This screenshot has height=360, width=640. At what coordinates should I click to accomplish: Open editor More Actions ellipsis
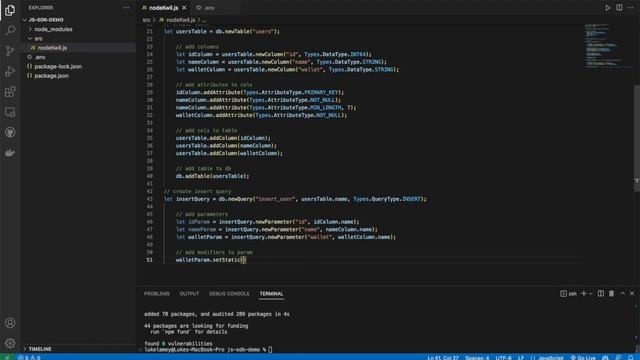point(631,8)
